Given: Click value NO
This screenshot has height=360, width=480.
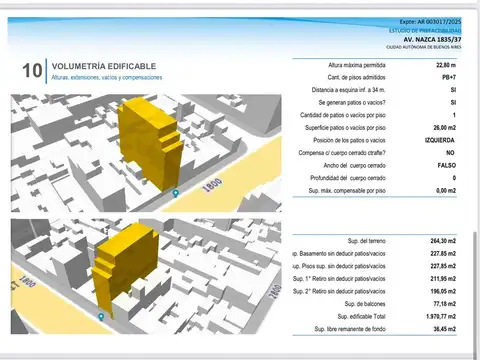Looking at the screenshot, I should point(450,153).
